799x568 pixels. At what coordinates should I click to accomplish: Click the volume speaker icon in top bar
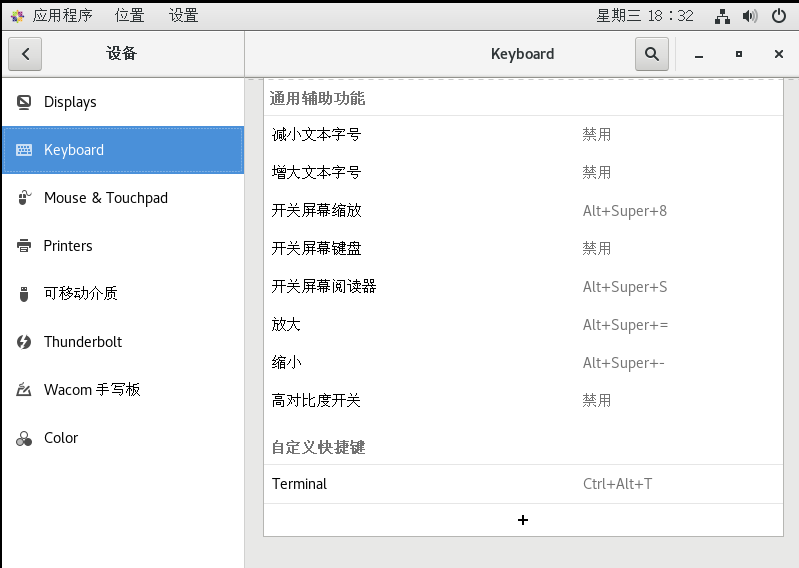pyautogui.click(x=750, y=15)
